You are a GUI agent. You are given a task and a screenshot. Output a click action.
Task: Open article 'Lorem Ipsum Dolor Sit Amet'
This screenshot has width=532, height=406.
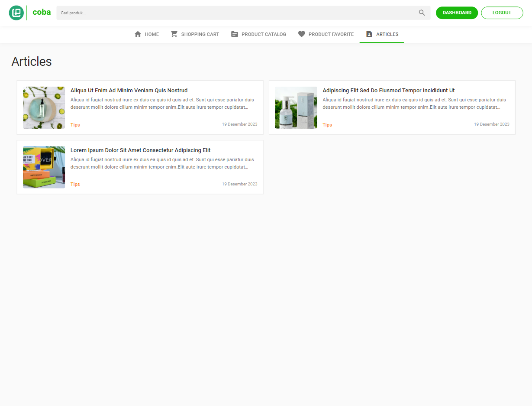point(140,150)
